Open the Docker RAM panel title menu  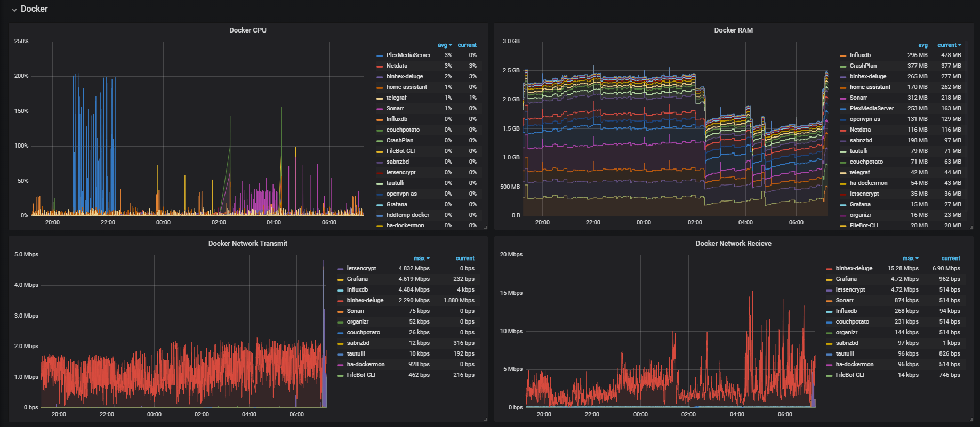point(734,30)
